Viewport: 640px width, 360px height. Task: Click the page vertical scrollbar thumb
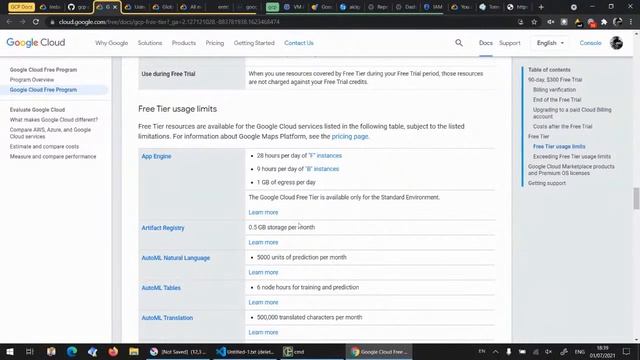(x=636, y=198)
